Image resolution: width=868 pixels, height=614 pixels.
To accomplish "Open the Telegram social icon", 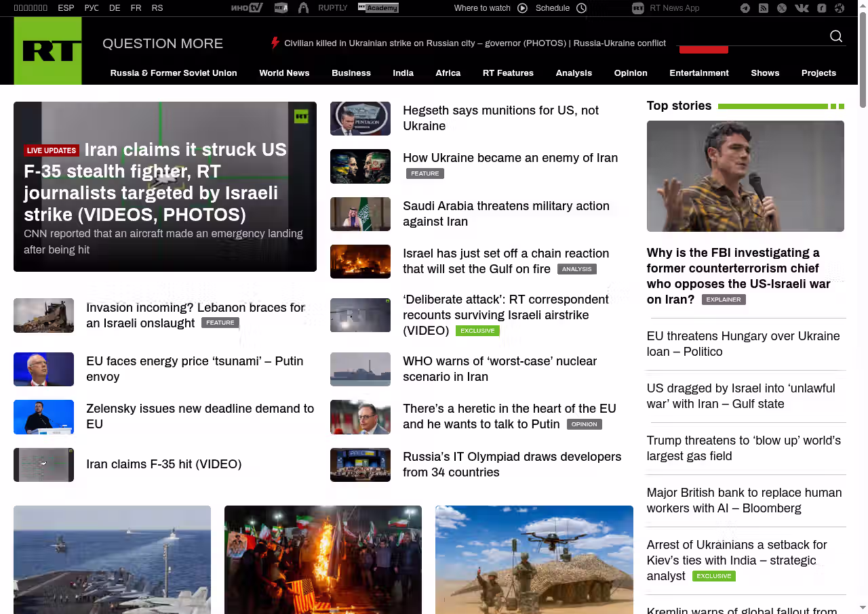I will click(745, 8).
